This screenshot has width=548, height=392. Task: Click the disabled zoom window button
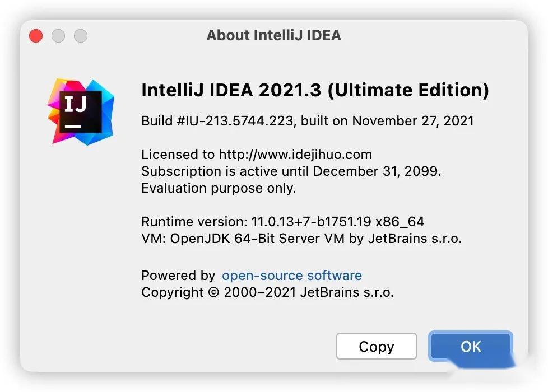click(81, 36)
